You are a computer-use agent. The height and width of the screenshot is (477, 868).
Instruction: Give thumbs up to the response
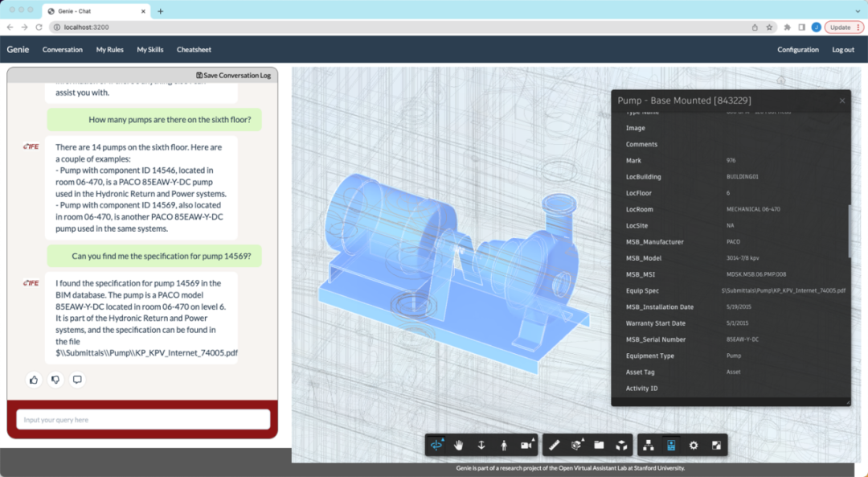tap(34, 380)
